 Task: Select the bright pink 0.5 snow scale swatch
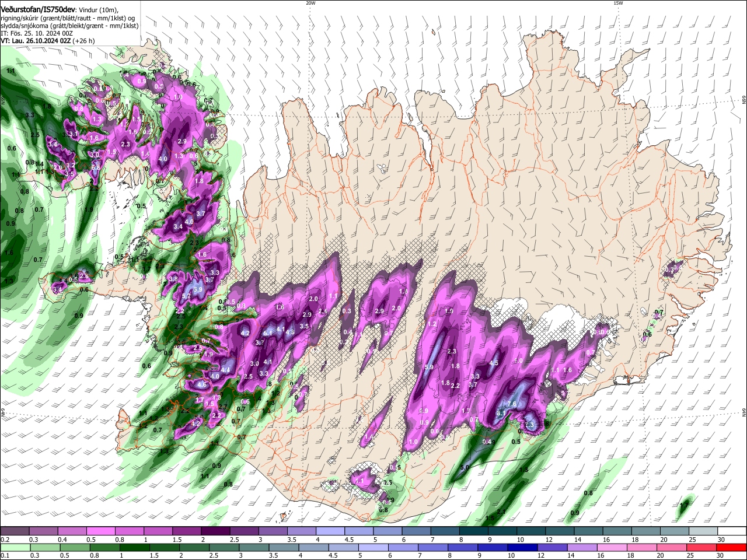coord(100,531)
